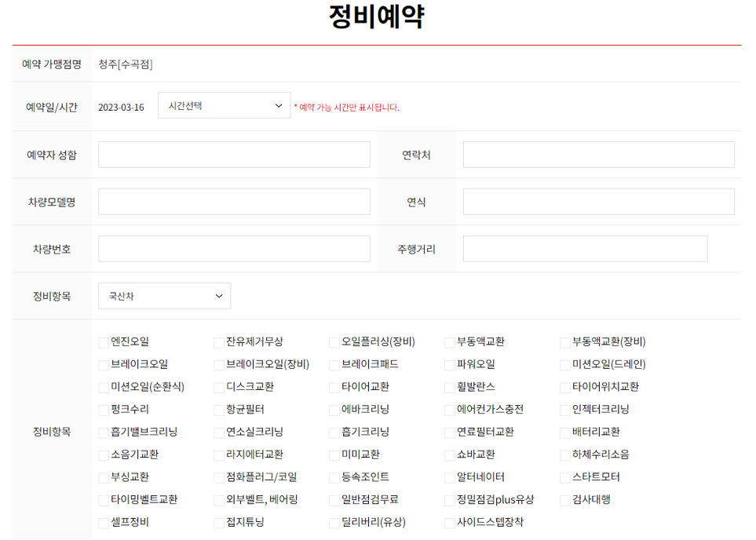Click the red available-time notice text
The height and width of the screenshot is (540, 756).
(347, 107)
